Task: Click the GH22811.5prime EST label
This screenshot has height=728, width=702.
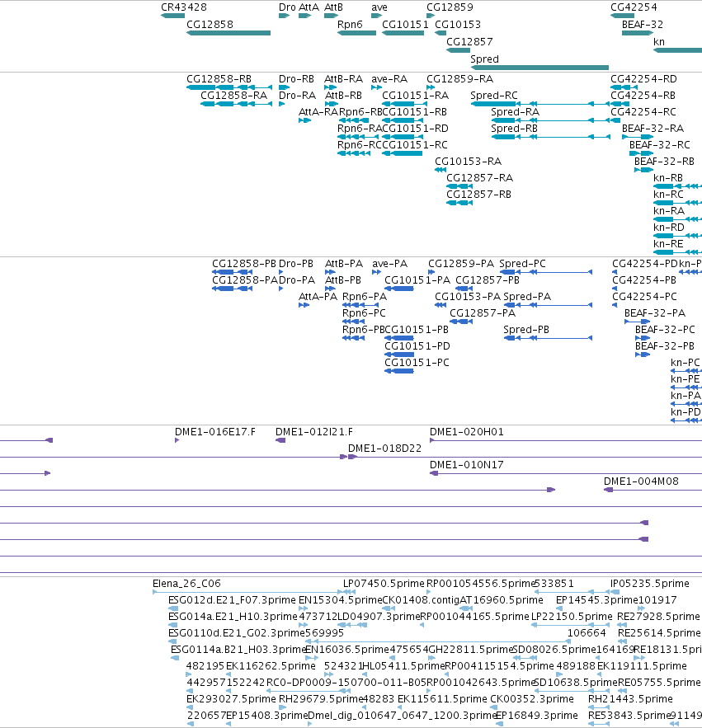Action: (470, 650)
